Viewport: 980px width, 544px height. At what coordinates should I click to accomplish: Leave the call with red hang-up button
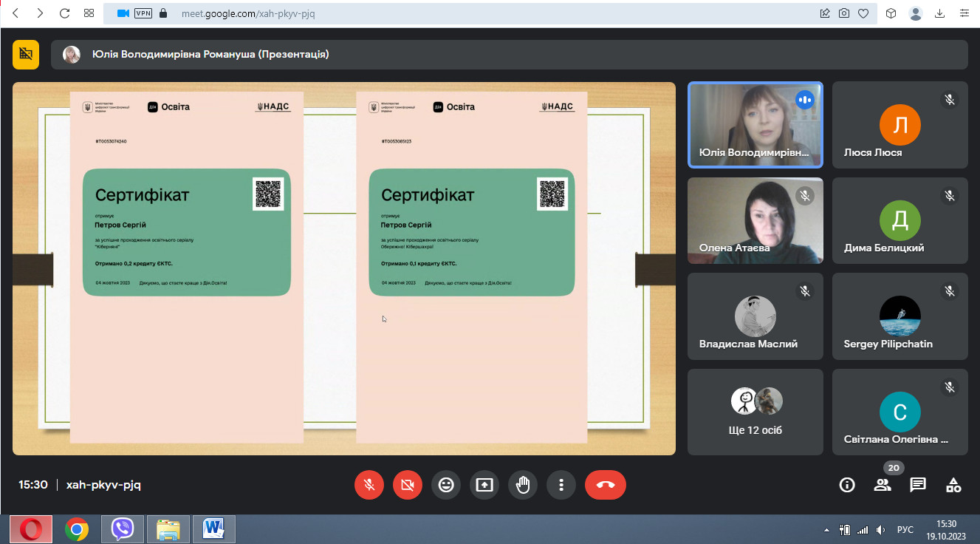pos(606,485)
